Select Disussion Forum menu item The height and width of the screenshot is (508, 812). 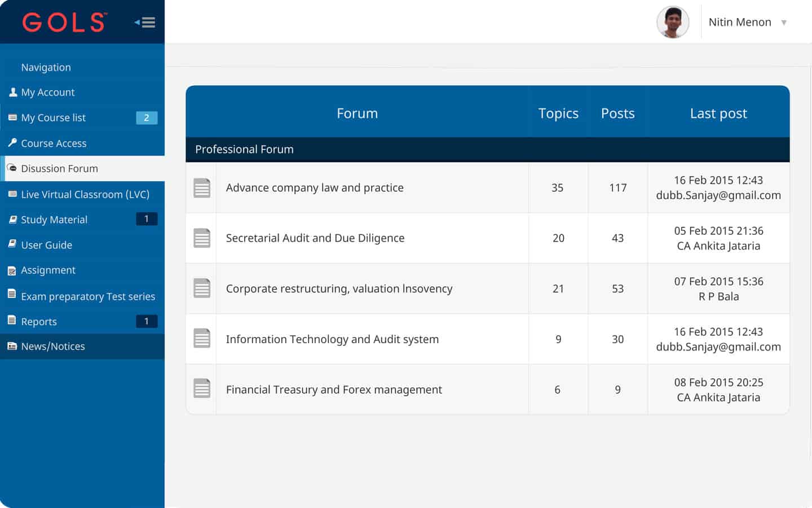pos(82,168)
